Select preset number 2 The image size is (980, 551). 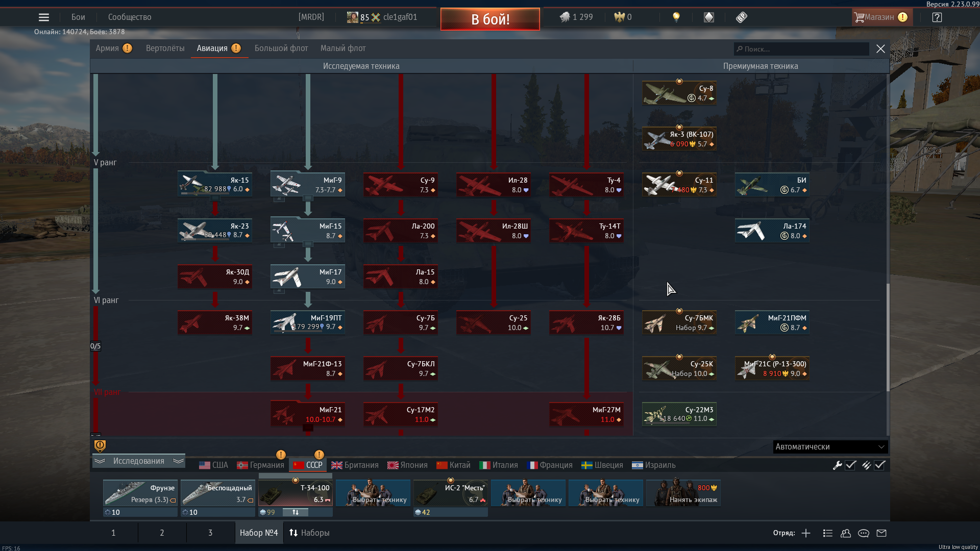(162, 533)
